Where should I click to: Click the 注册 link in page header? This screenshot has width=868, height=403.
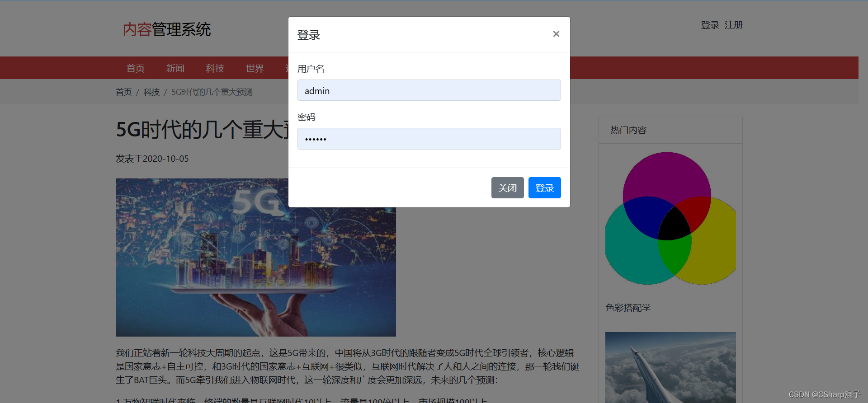734,25
